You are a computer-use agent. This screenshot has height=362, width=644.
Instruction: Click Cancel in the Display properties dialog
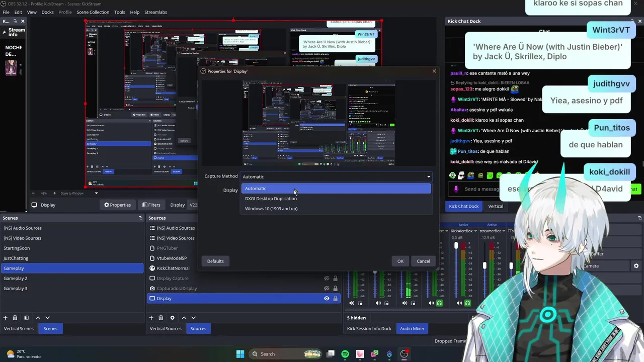click(423, 261)
